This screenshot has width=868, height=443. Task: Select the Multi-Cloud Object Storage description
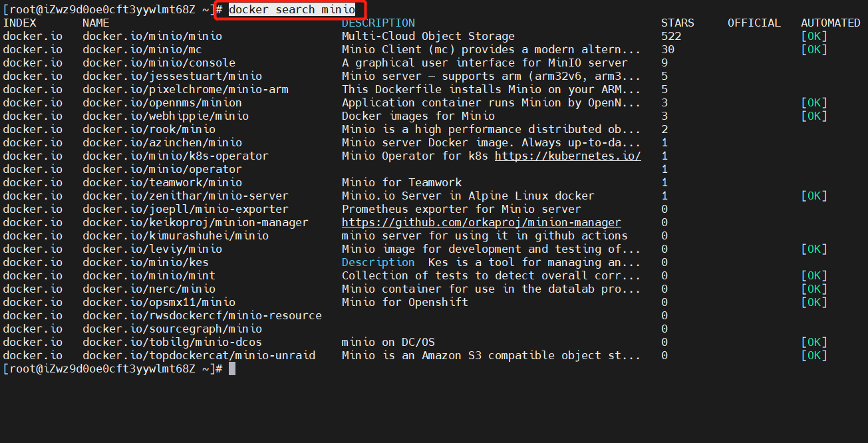(428, 36)
